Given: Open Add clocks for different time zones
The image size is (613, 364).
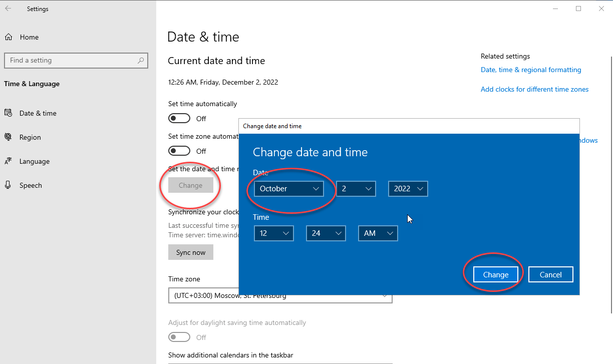Looking at the screenshot, I should (535, 89).
